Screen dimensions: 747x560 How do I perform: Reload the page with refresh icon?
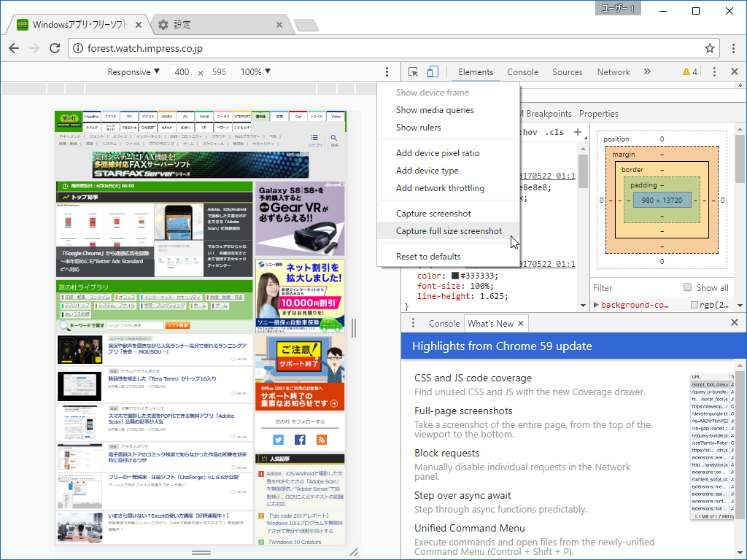[x=55, y=48]
